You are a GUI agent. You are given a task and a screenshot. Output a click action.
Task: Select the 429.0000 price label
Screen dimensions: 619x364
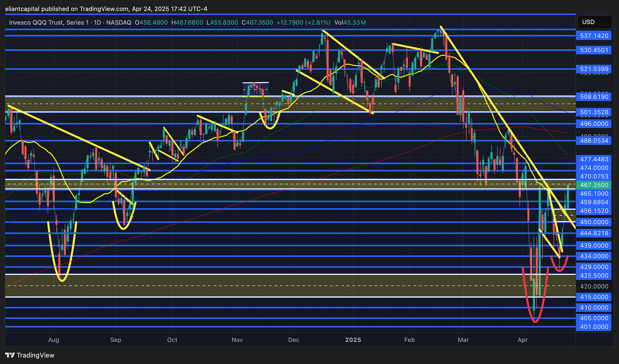coord(594,267)
